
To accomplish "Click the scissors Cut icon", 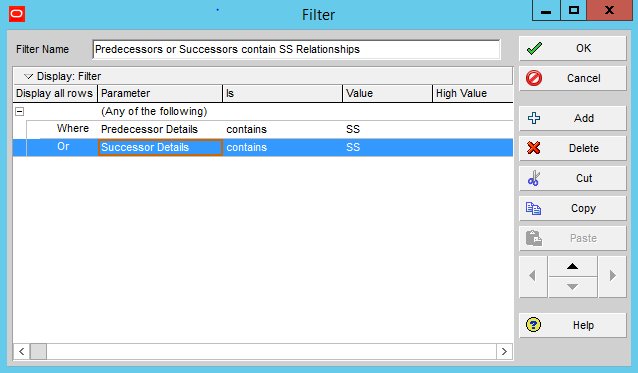I will point(533,178).
